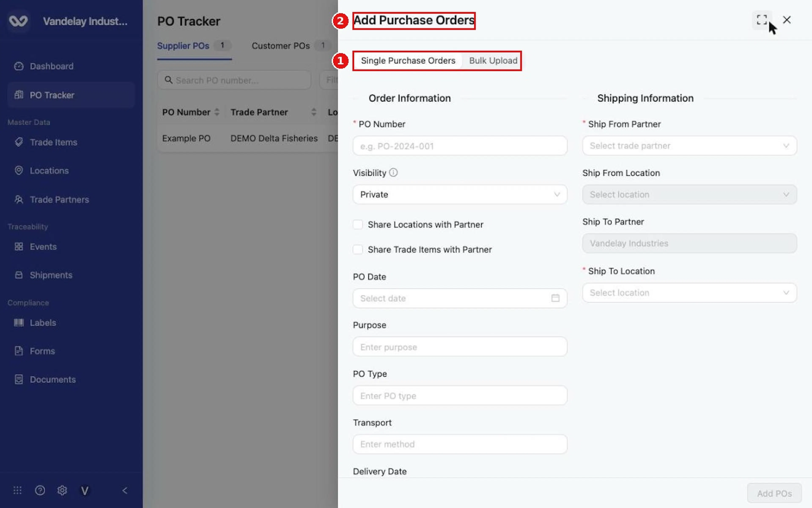
Task: Collapse the sidebar with the left chevron
Action: coord(125,490)
